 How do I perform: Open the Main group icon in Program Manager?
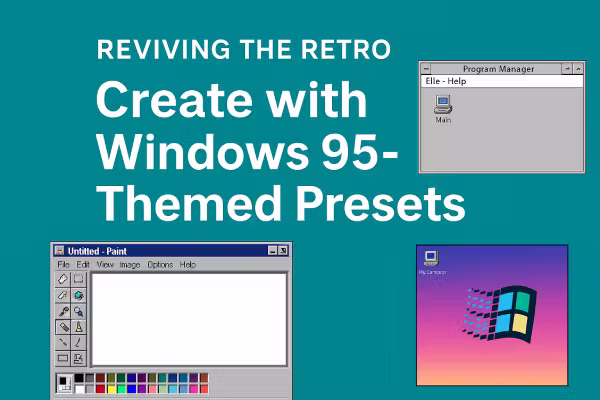pyautogui.click(x=443, y=109)
